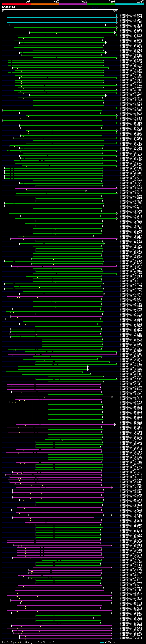Screen dimensions: 146x644
Task: Open hit UniRef100_Q8RU80
Action: click(131, 45)
